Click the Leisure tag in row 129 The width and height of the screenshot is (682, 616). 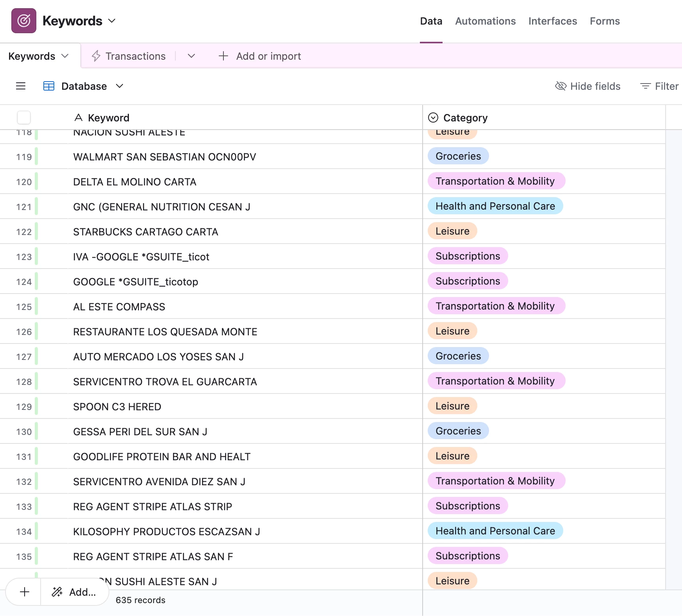[452, 406]
